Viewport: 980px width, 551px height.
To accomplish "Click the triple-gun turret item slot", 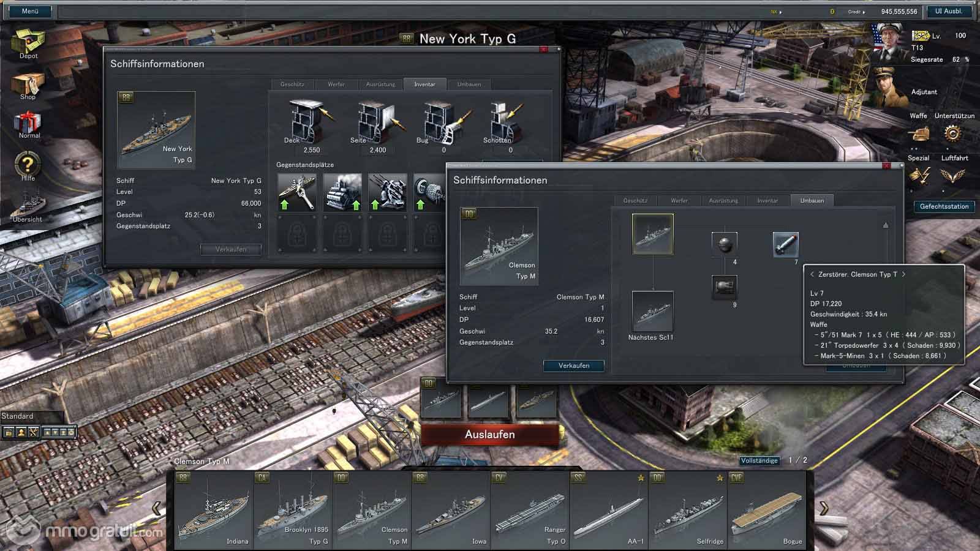I will (387, 192).
